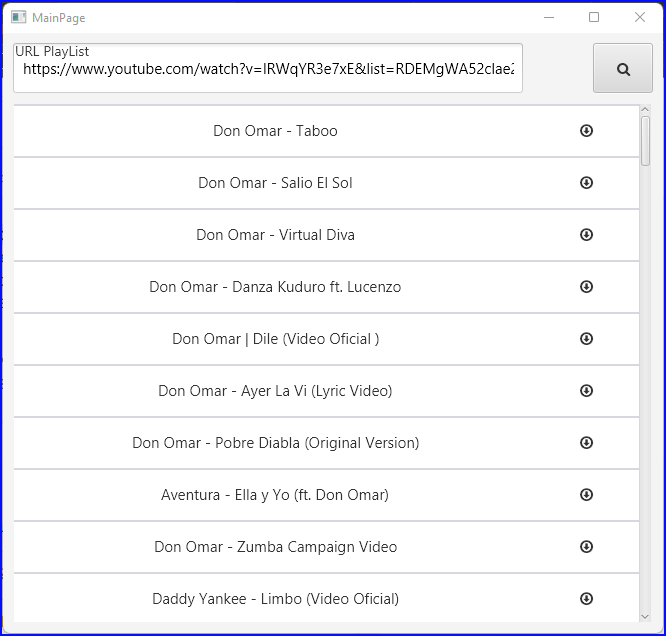Image resolution: width=666 pixels, height=636 pixels.
Task: Maximize the MainPage window
Action: coord(594,17)
